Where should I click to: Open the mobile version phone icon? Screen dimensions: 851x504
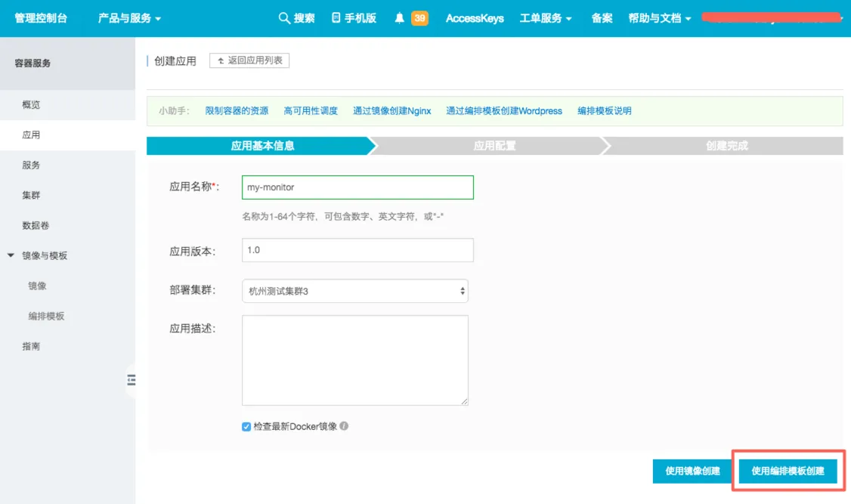pyautogui.click(x=336, y=18)
